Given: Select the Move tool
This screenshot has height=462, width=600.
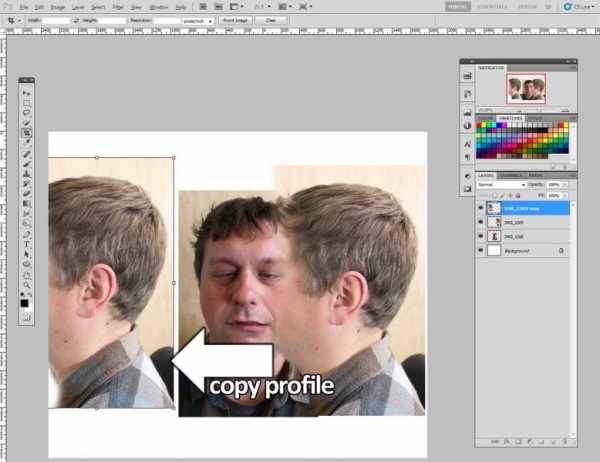Looking at the screenshot, I should [26, 93].
